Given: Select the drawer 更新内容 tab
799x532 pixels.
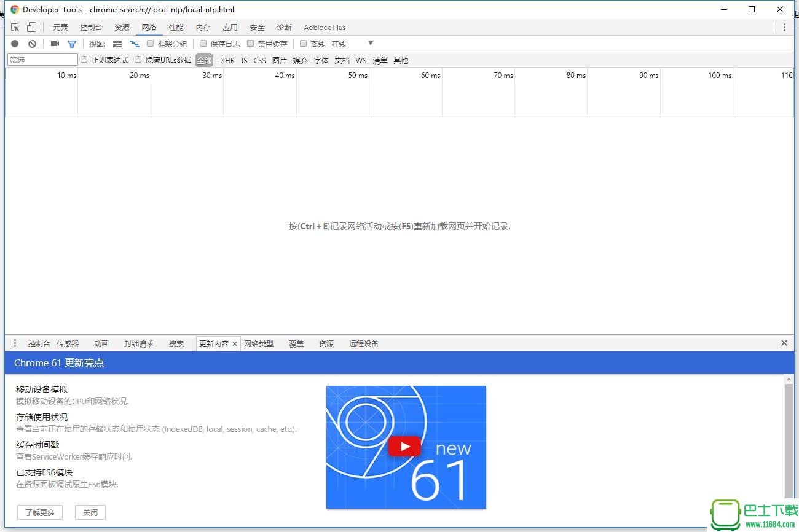Looking at the screenshot, I should click(214, 344).
